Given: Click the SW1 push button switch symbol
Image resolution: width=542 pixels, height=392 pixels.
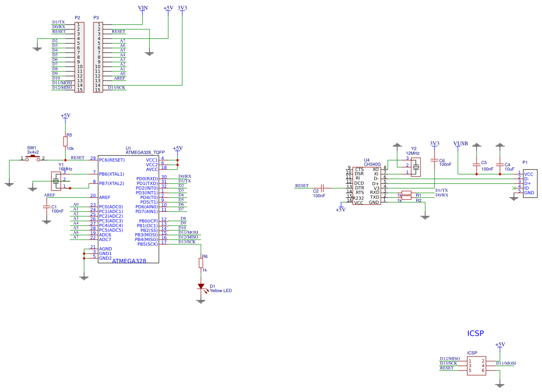Looking at the screenshot, I should (x=33, y=159).
